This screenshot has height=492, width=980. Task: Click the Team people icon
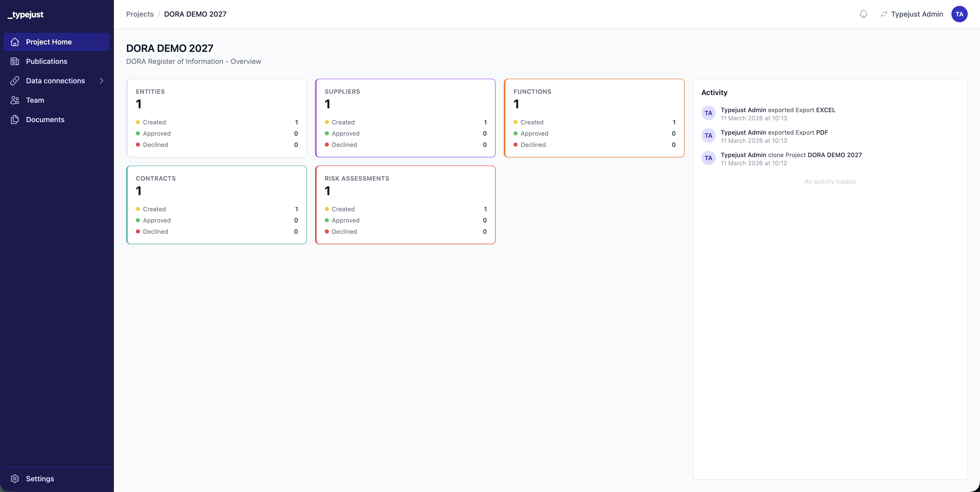tap(15, 100)
